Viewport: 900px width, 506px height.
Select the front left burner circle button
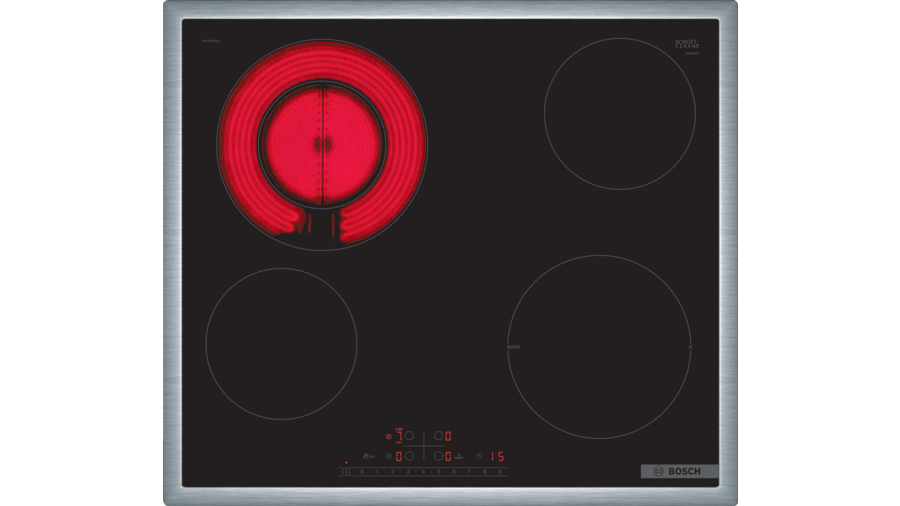(x=409, y=456)
